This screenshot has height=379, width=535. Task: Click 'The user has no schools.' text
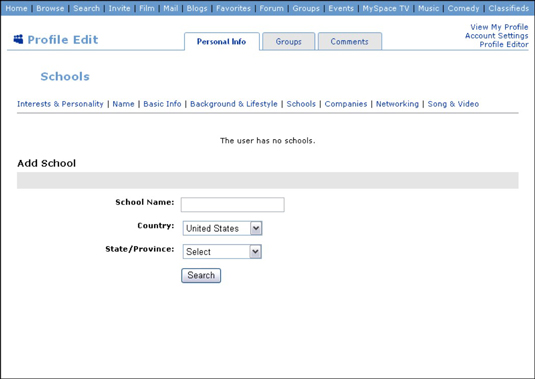[x=268, y=141]
